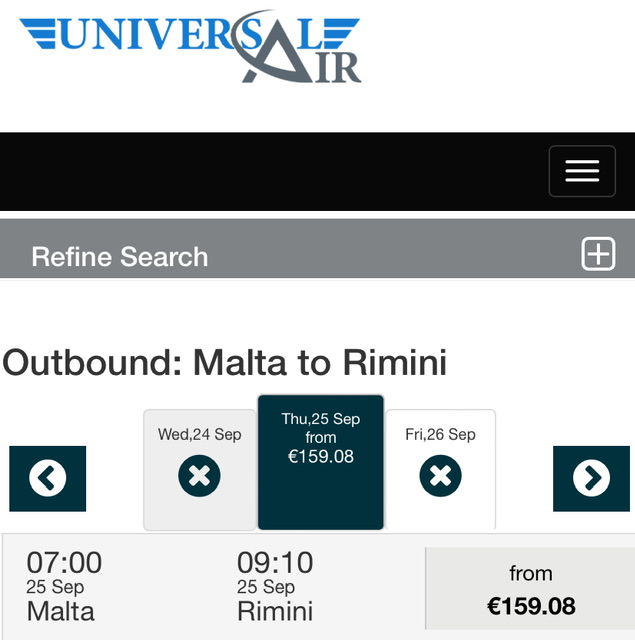The image size is (635, 640).
Task: Click the 09:10 Rimini arrival time
Action: coord(275,563)
